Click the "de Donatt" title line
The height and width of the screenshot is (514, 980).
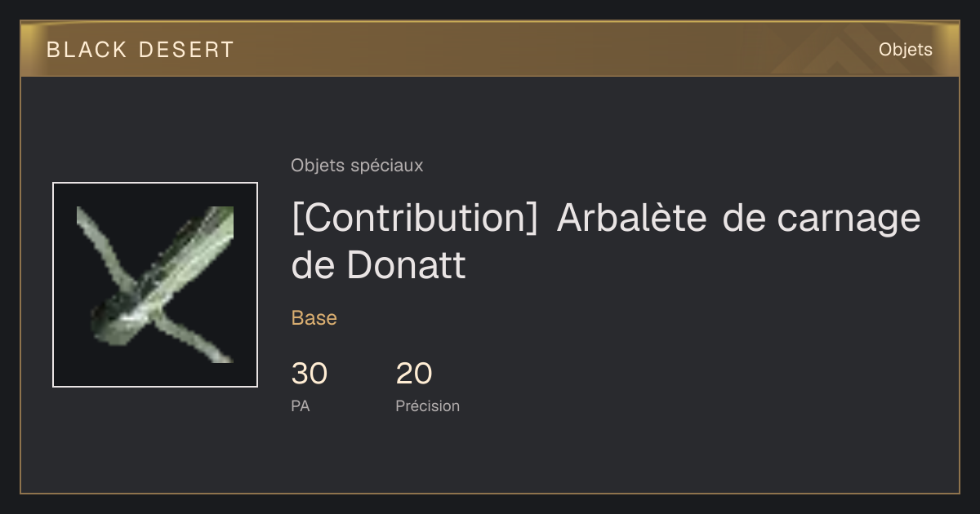[x=378, y=265]
